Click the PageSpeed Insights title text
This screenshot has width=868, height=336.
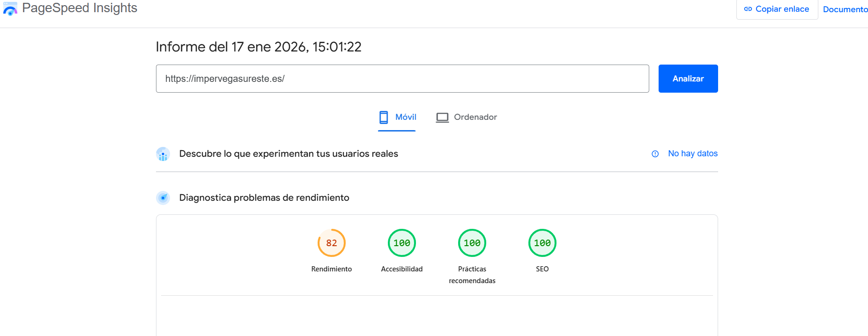[80, 8]
